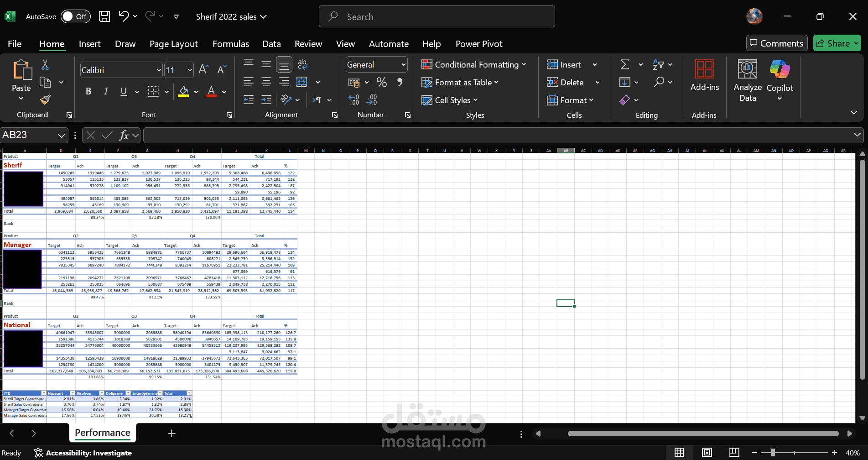868x460 pixels.
Task: Toggle AutoSave switch
Action: click(75, 16)
